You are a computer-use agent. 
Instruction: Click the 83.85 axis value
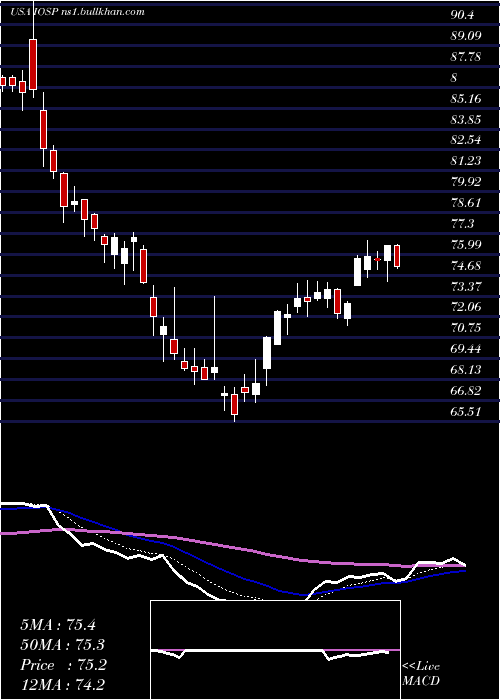[x=466, y=120]
